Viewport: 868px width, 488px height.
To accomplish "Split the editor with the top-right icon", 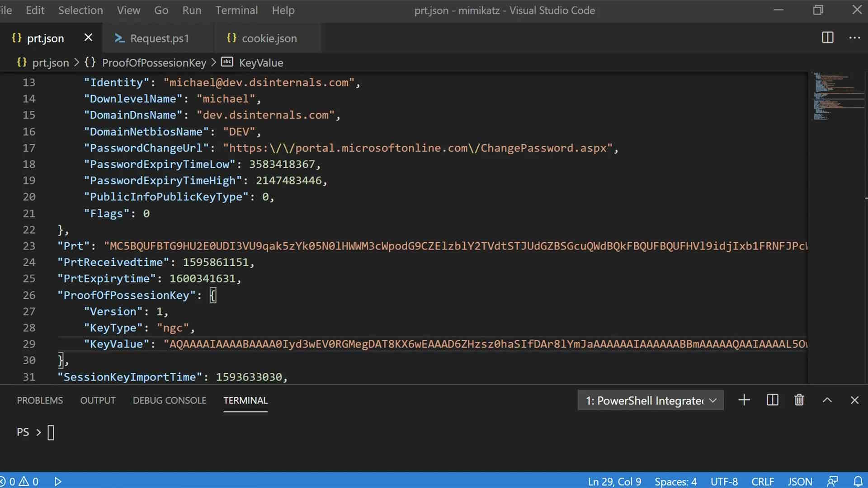I will [827, 38].
